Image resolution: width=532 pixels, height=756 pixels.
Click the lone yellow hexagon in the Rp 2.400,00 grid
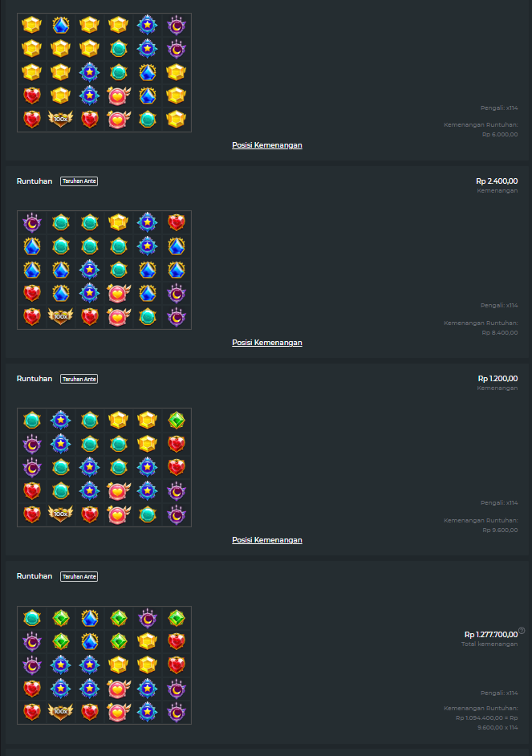118,222
